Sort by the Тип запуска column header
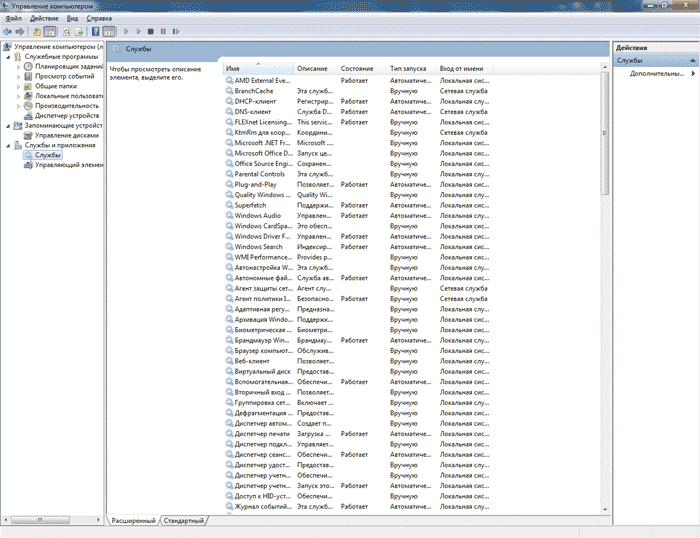The image size is (700, 538). (x=411, y=68)
